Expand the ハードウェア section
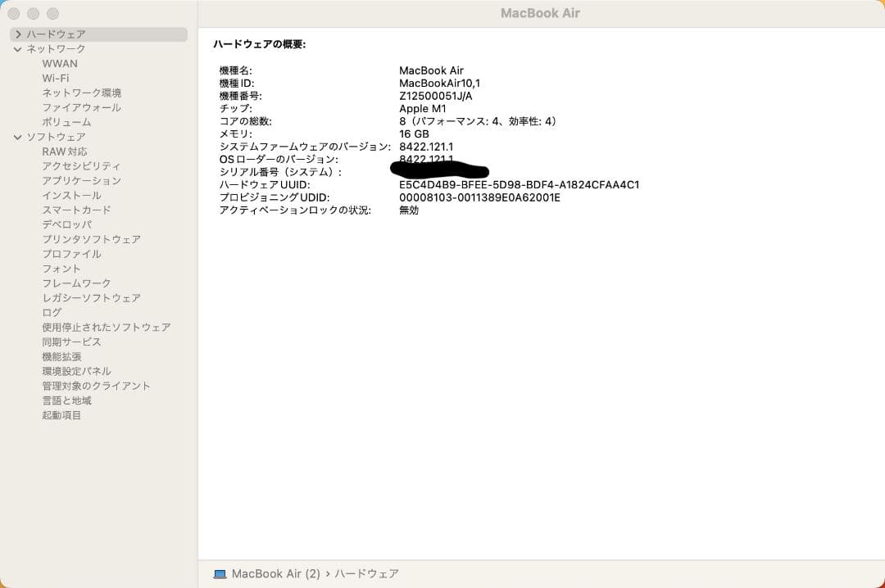885x588 pixels. (x=17, y=34)
